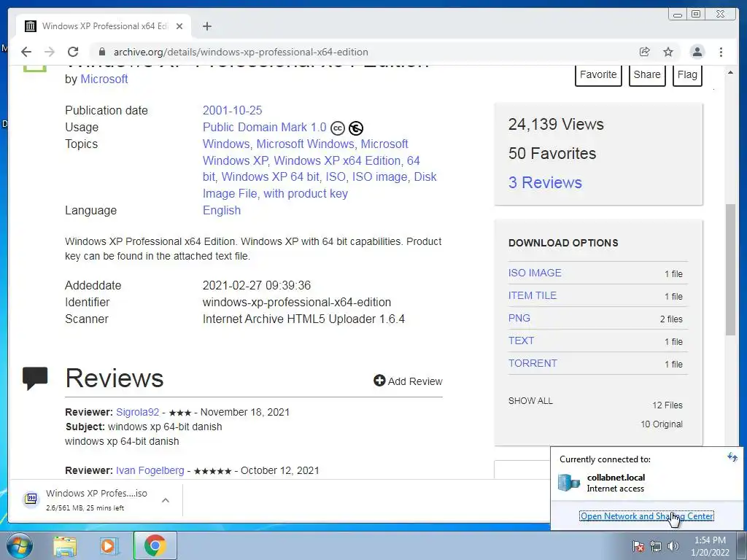Click the Creative Commons CC icon

pos(337,128)
